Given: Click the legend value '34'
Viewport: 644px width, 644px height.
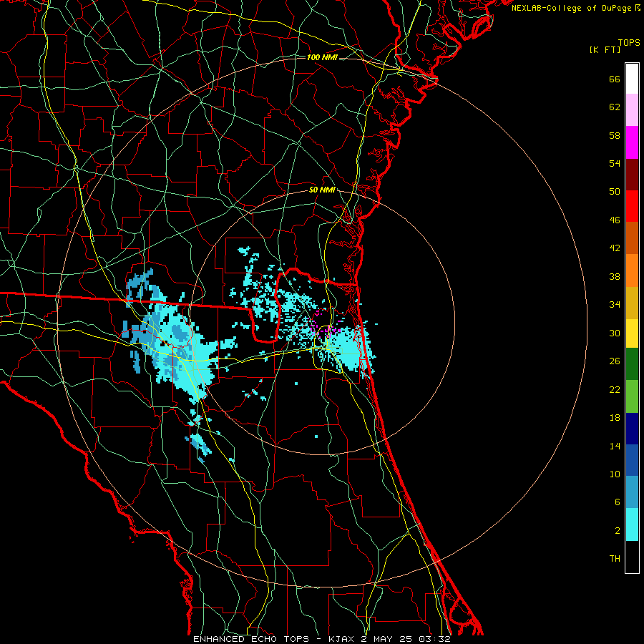Looking at the screenshot, I should 615,305.
